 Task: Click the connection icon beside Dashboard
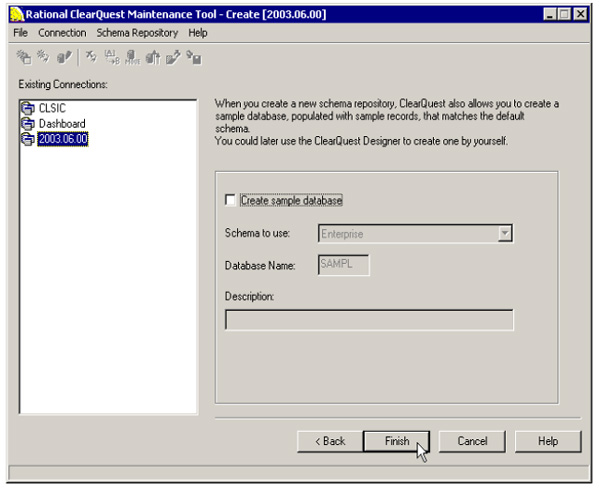[x=28, y=124]
